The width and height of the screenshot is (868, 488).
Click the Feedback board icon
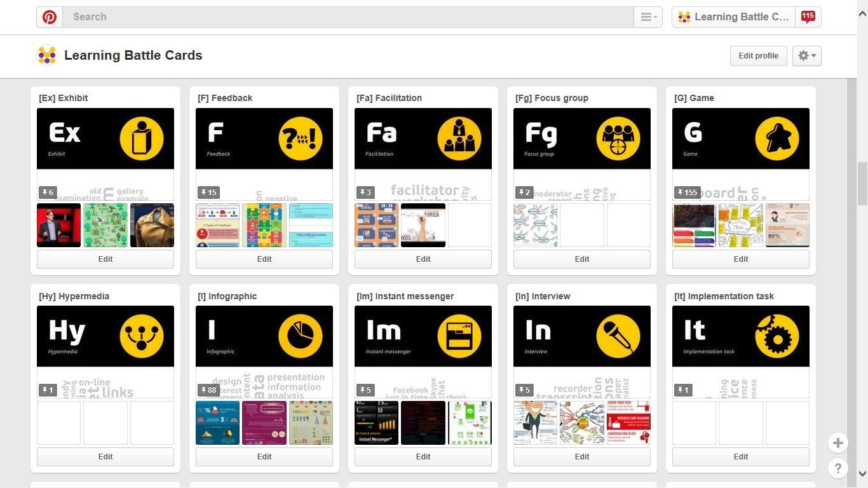(x=301, y=139)
